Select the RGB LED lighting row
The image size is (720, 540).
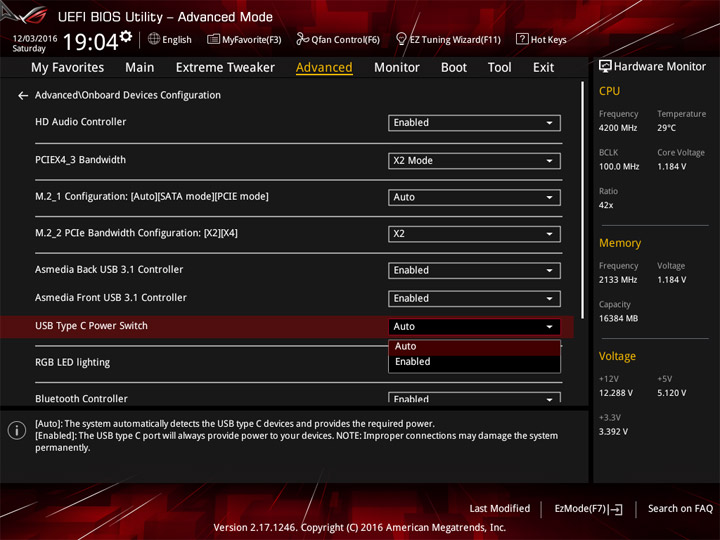pyautogui.click(x=73, y=362)
